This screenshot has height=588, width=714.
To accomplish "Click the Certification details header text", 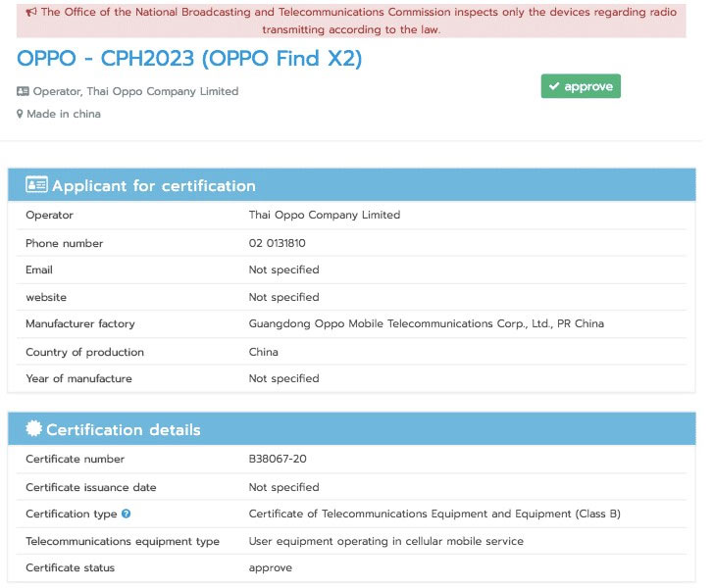I will coord(124,429).
